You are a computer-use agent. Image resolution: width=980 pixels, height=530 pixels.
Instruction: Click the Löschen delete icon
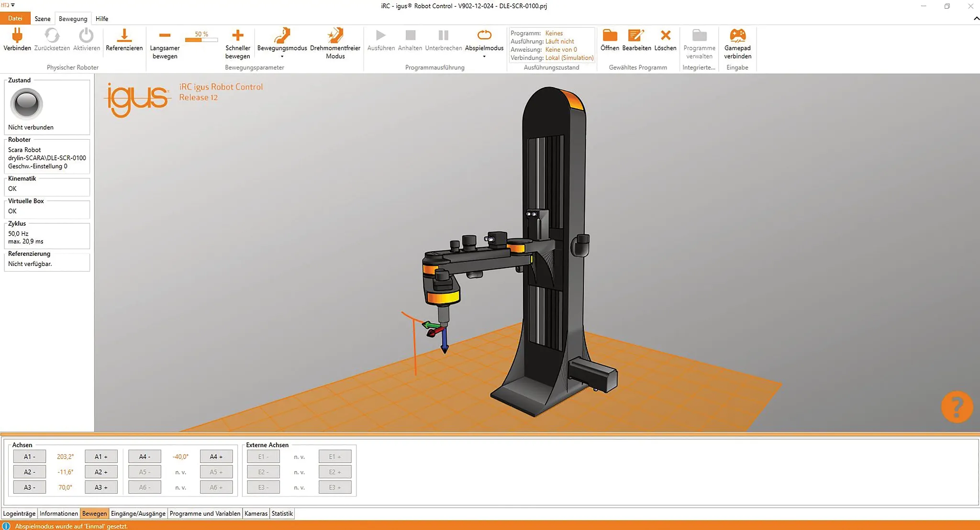pyautogui.click(x=665, y=36)
